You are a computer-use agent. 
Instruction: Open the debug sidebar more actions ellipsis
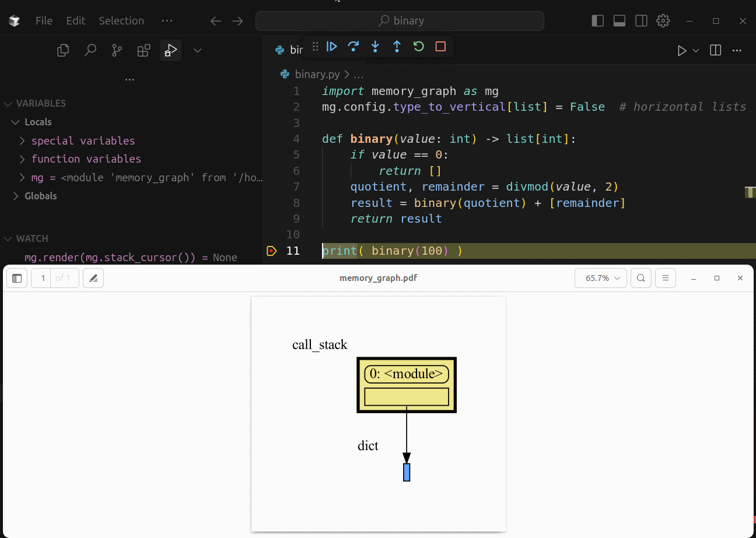(129, 79)
